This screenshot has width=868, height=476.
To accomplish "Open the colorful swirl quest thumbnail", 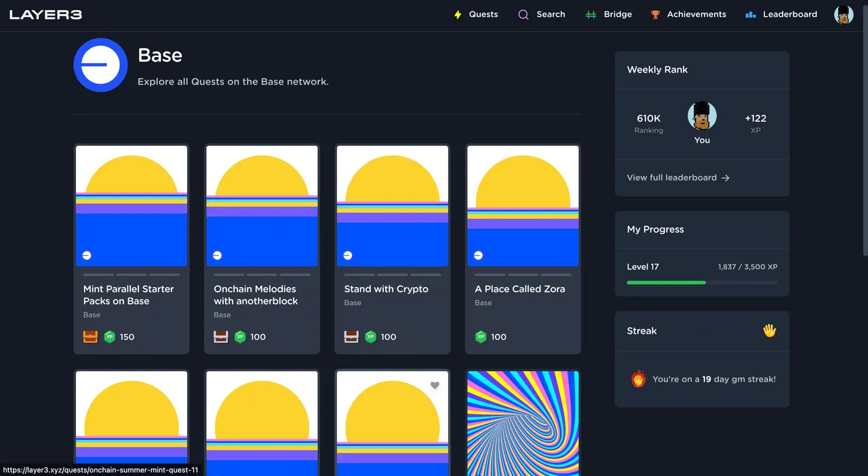I will (x=523, y=423).
